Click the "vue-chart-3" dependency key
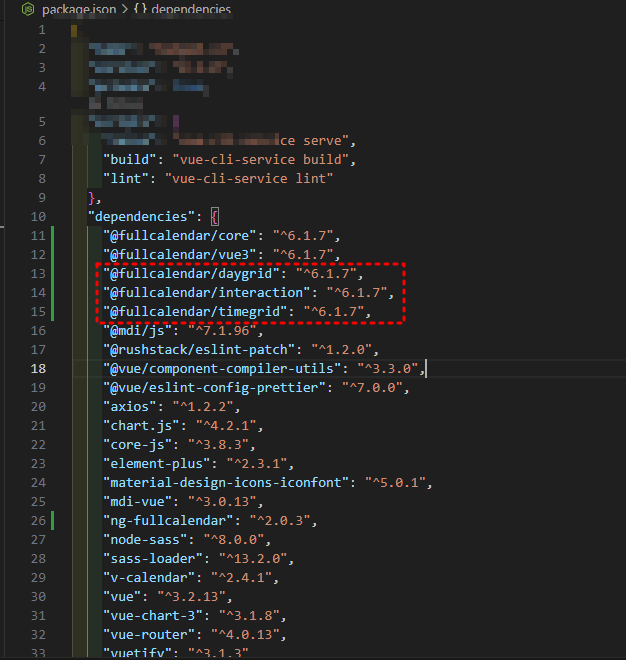Screen dimensions: 626x660 (153, 616)
